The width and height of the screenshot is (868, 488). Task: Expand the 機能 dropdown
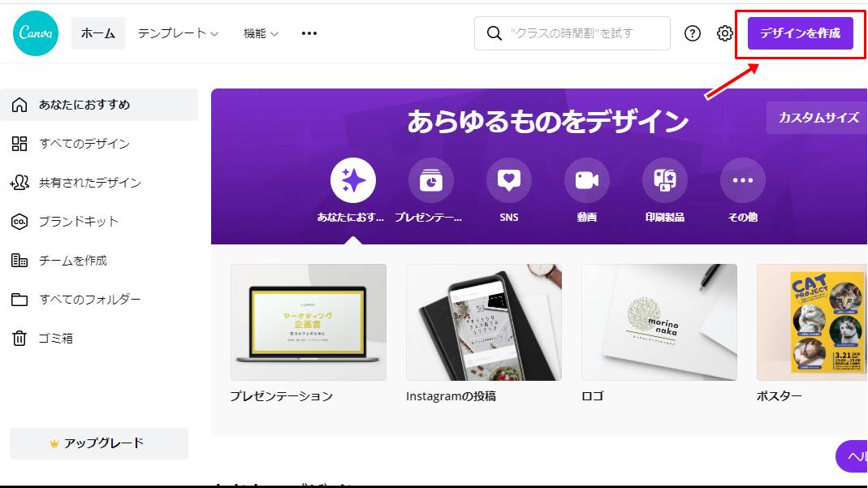pos(256,33)
